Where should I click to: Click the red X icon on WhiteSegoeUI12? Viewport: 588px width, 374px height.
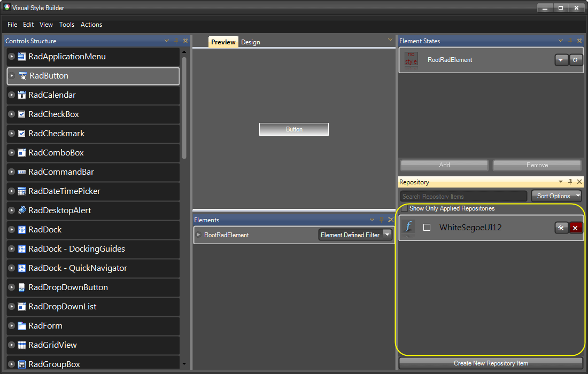(576, 227)
